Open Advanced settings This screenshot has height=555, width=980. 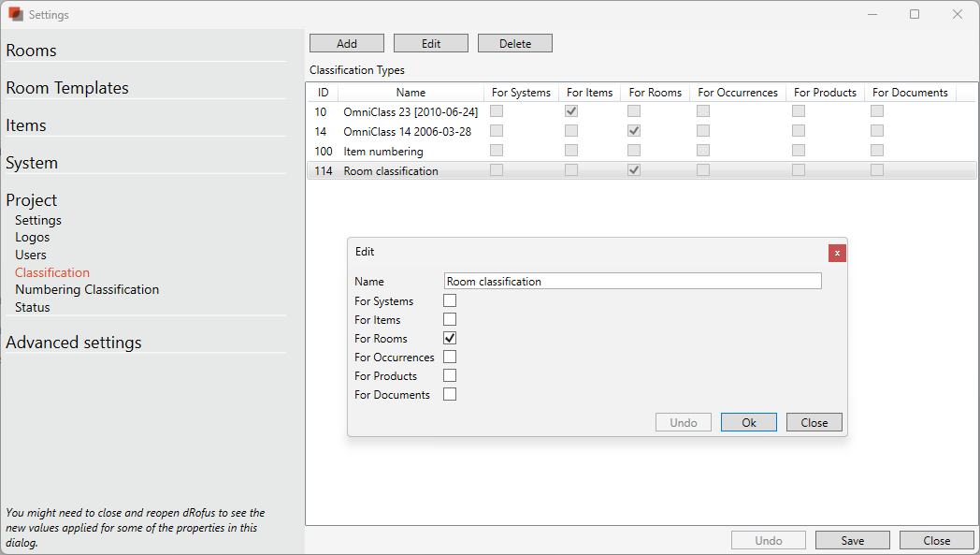click(74, 342)
